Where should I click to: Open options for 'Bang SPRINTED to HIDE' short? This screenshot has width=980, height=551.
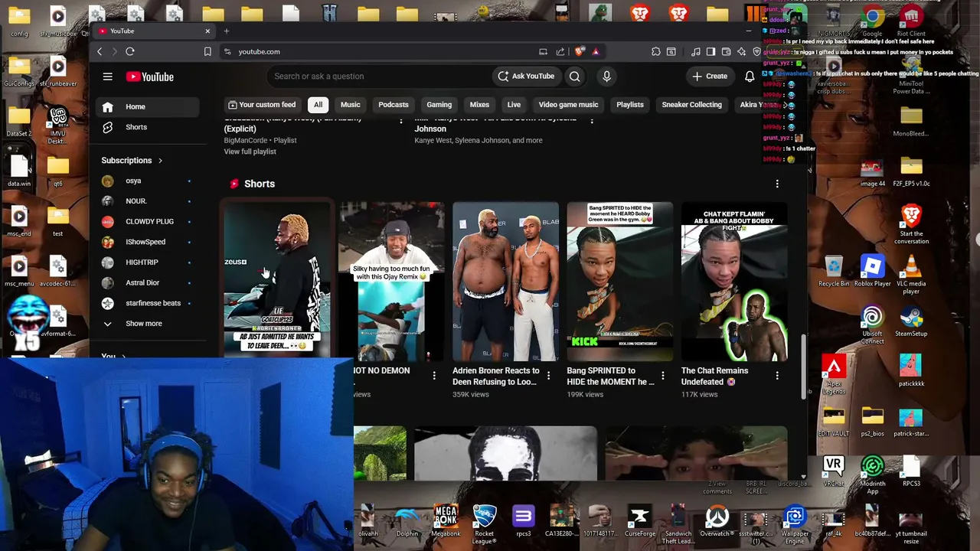(662, 376)
